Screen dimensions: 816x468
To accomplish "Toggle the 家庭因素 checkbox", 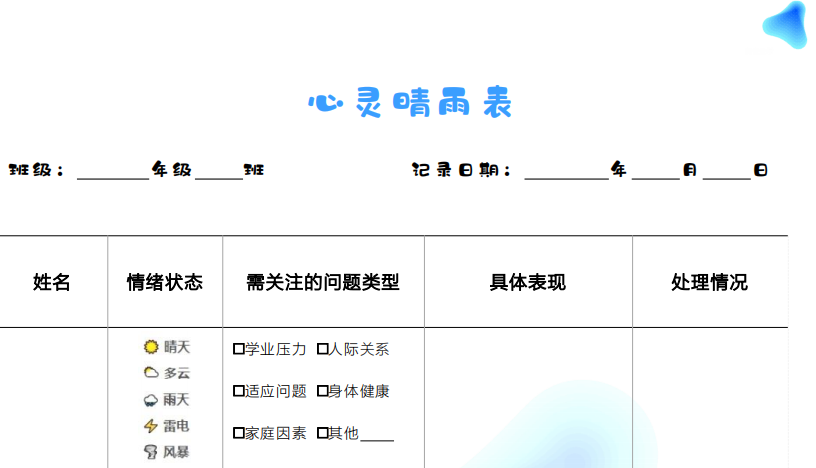I will point(239,433).
